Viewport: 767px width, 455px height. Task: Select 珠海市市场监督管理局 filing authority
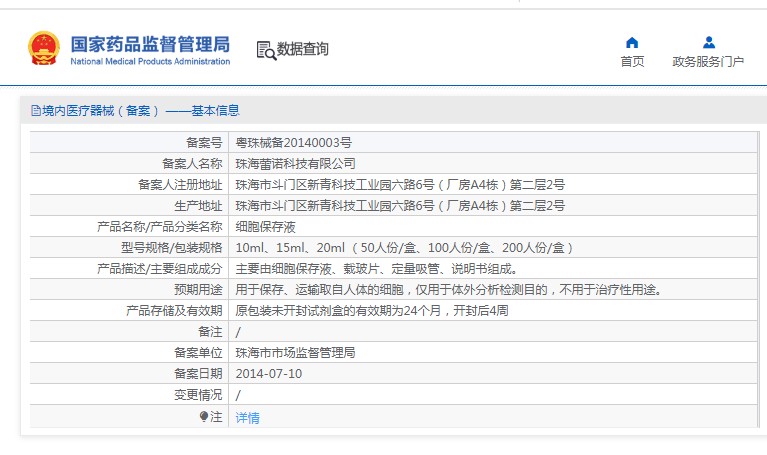point(295,353)
